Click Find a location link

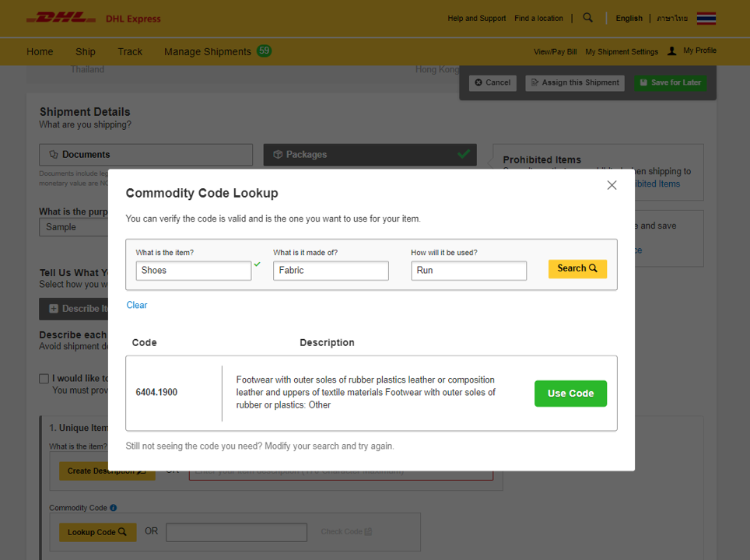pos(538,18)
